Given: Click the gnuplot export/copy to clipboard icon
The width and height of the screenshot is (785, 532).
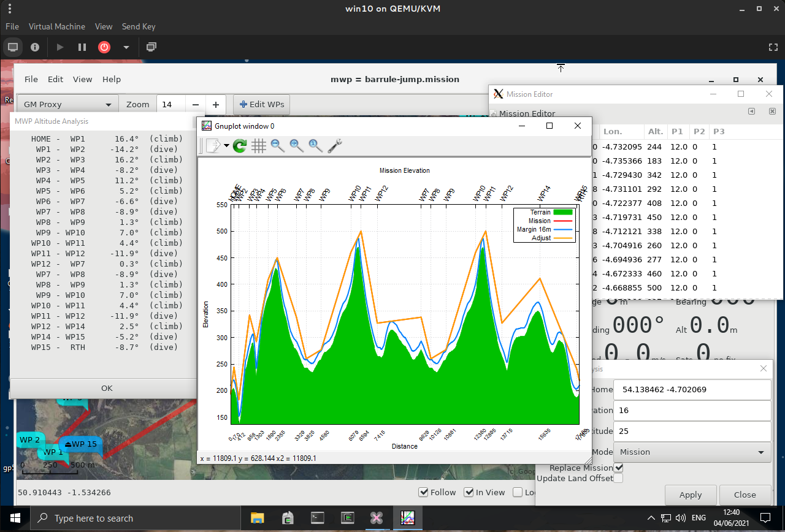Looking at the screenshot, I should pyautogui.click(x=213, y=146).
